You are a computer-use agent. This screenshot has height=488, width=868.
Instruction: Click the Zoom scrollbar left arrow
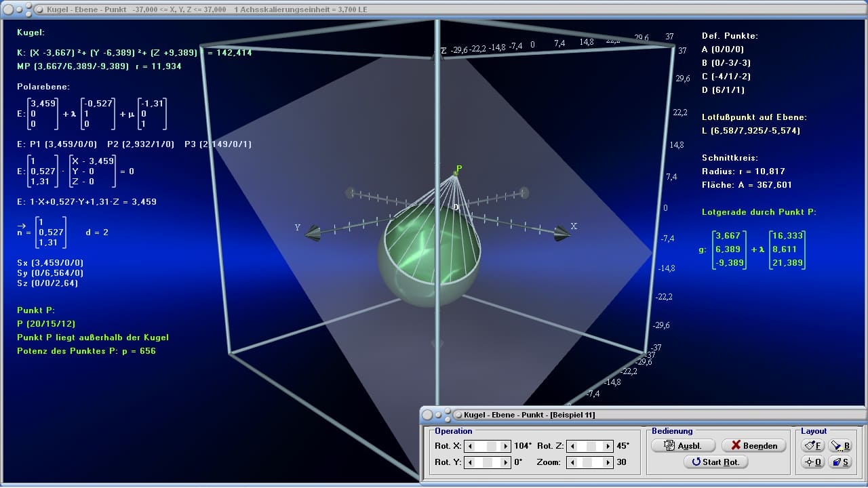[x=572, y=462]
